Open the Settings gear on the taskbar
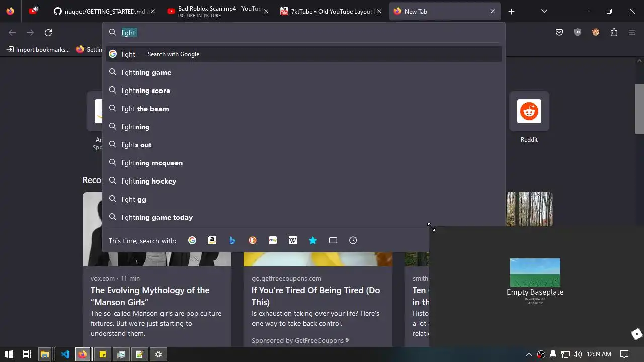The height and width of the screenshot is (362, 644). [158, 354]
